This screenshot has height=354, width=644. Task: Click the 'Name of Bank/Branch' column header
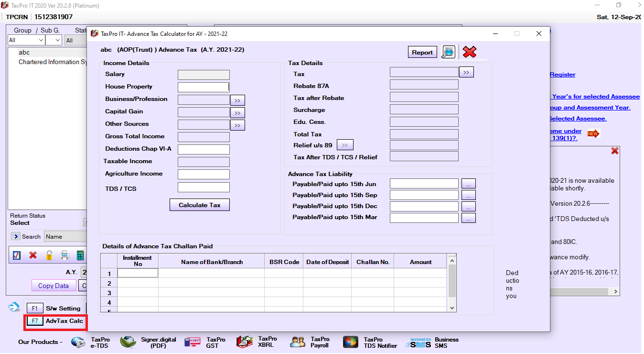tap(212, 262)
